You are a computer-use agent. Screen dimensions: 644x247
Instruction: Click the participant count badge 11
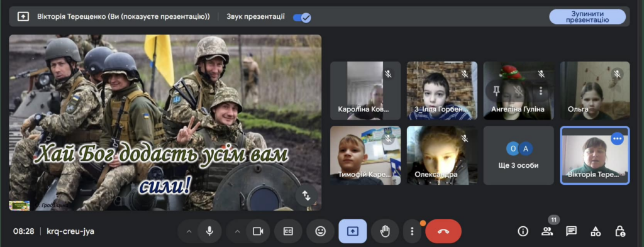[553, 220]
